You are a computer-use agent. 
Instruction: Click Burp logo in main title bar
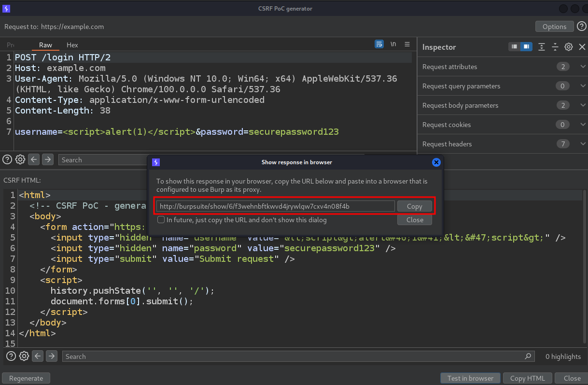(6, 9)
